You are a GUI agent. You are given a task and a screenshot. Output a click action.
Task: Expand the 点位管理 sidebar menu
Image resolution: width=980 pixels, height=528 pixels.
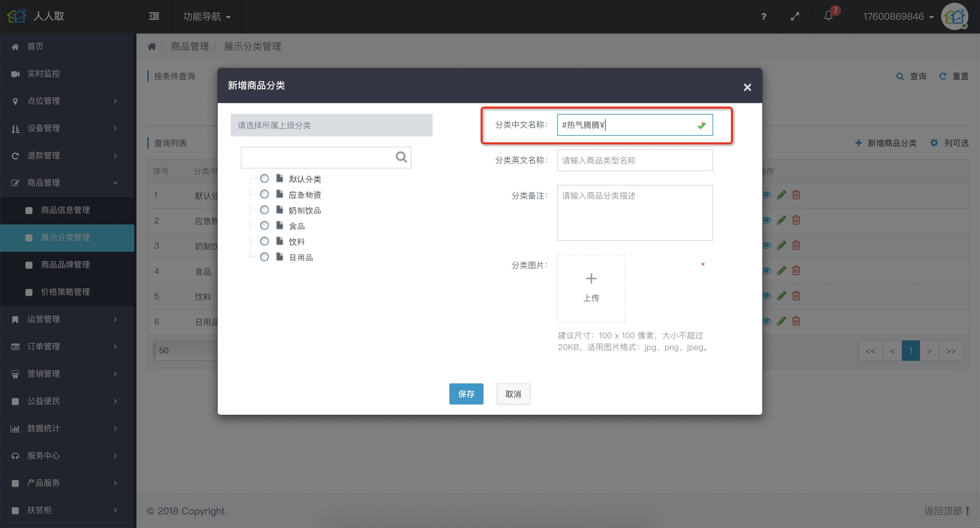67,101
